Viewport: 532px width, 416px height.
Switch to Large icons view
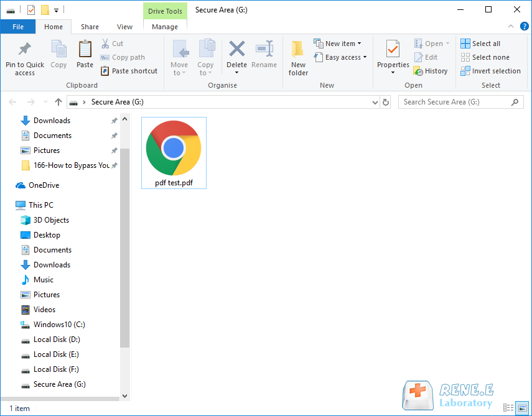522,407
